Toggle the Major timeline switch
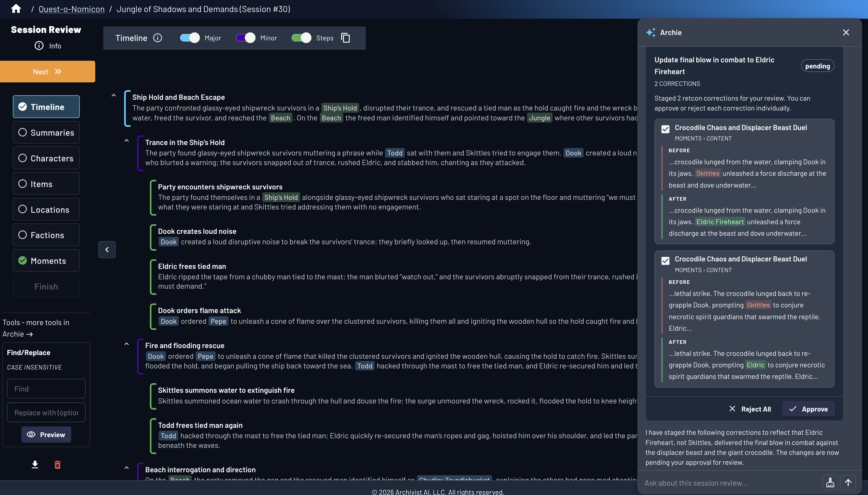Image resolution: width=868 pixels, height=495 pixels. (190, 38)
